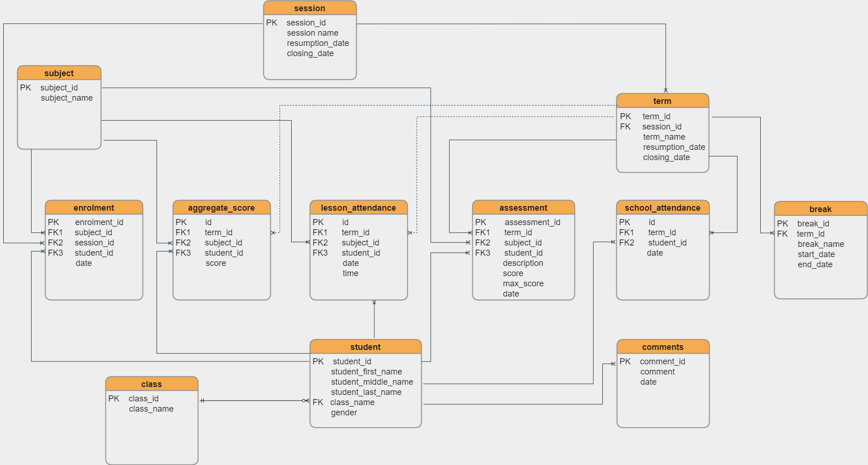Click student_id in the enrolment table
The height and width of the screenshot is (465, 868).
pos(94,253)
